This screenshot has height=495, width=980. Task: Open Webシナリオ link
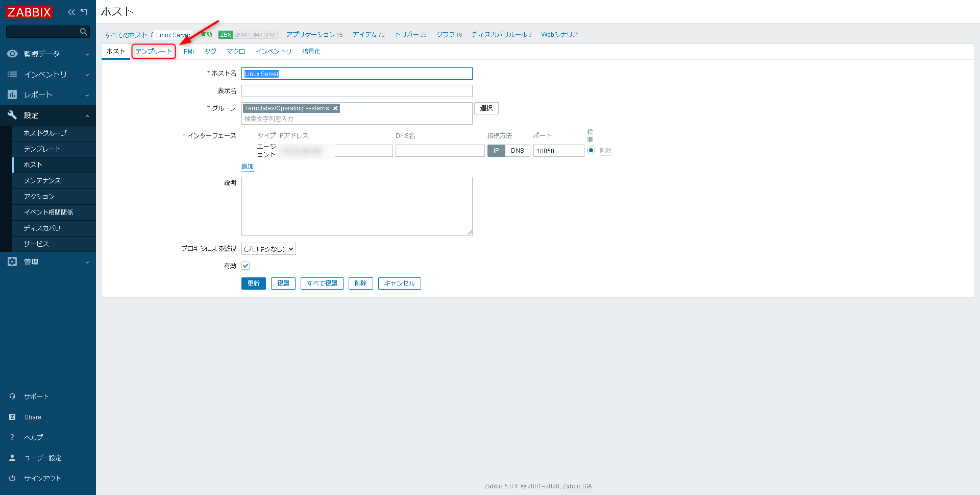coord(560,35)
